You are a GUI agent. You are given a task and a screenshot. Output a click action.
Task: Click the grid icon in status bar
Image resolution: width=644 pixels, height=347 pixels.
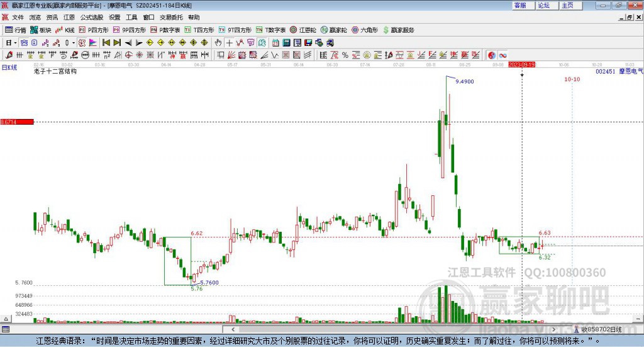(x=6, y=329)
